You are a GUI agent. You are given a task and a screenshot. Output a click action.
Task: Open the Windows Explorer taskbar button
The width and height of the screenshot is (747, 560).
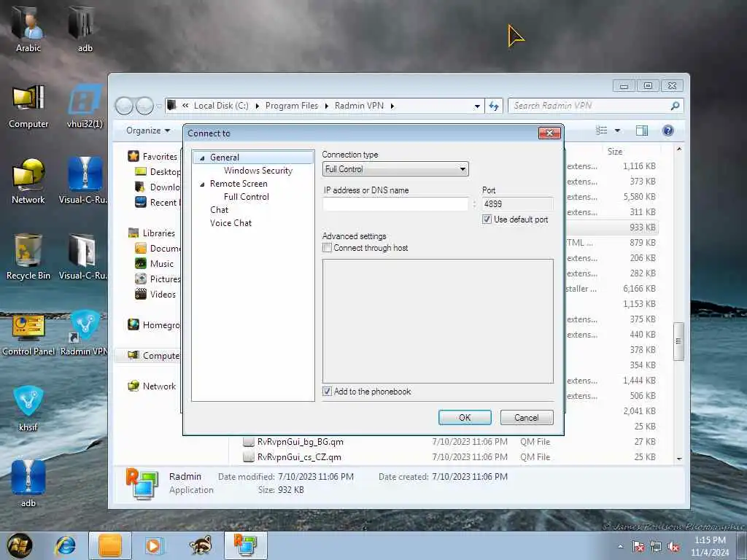110,545
